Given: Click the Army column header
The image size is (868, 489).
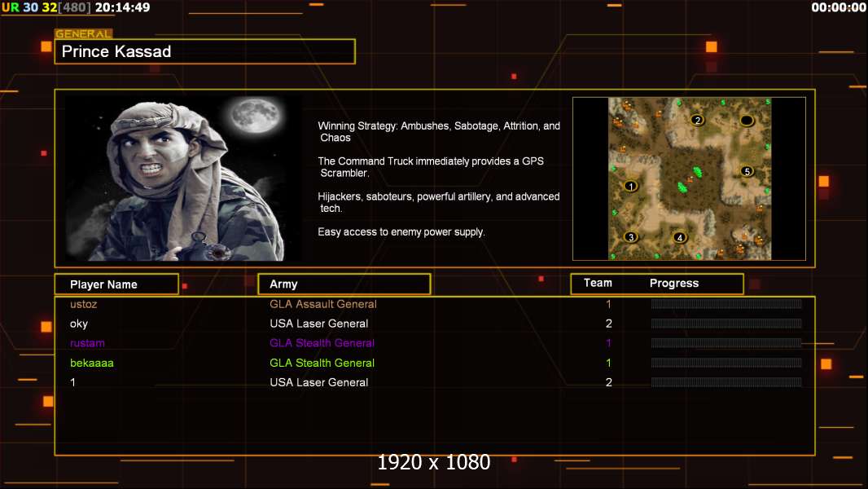Looking at the screenshot, I should [344, 284].
